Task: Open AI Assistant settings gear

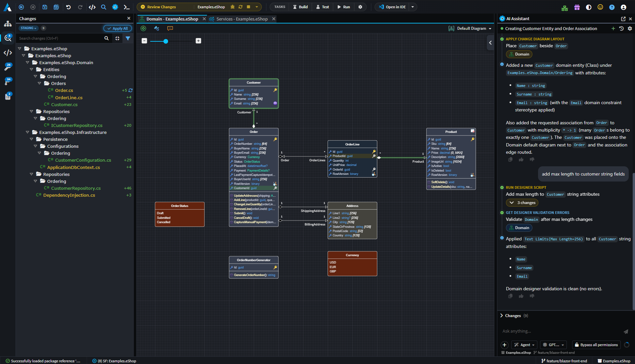Action: tap(630, 29)
